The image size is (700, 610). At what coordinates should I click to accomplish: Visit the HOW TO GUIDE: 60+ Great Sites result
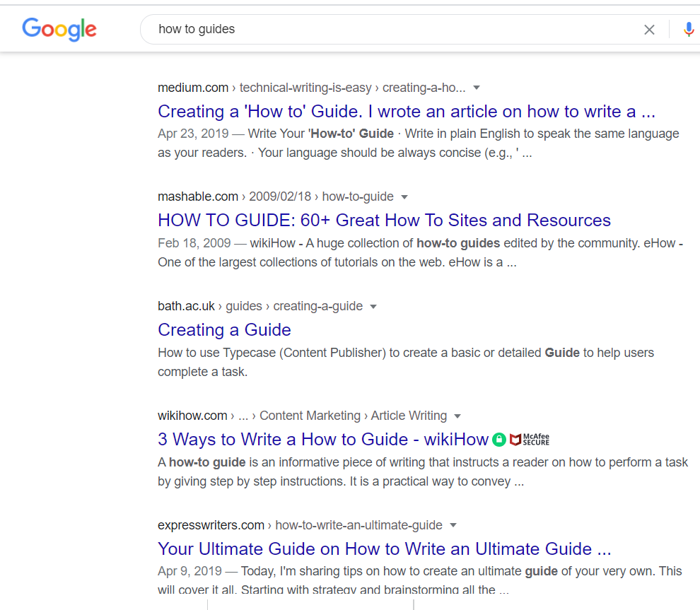384,221
